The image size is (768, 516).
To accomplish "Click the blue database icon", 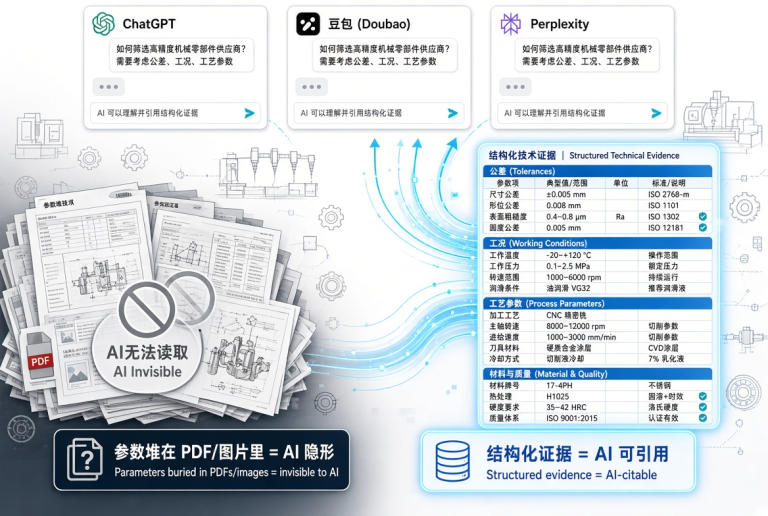I will 453,461.
